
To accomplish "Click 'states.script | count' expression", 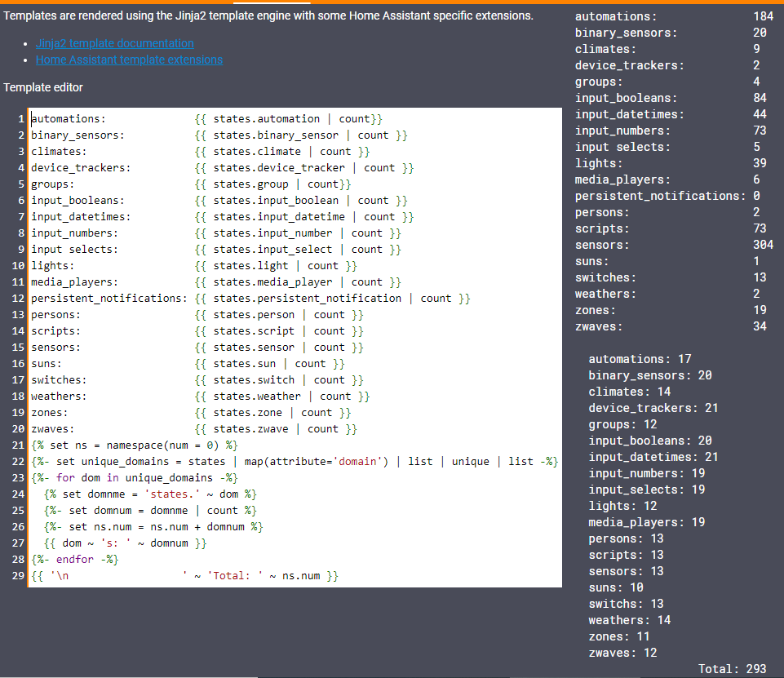I will [x=279, y=331].
